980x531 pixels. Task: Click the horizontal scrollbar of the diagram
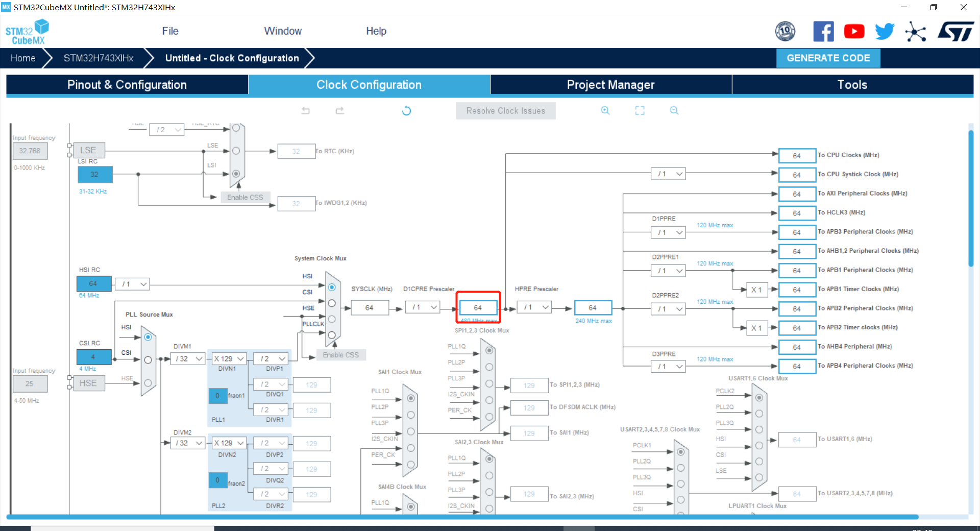pos(462,517)
